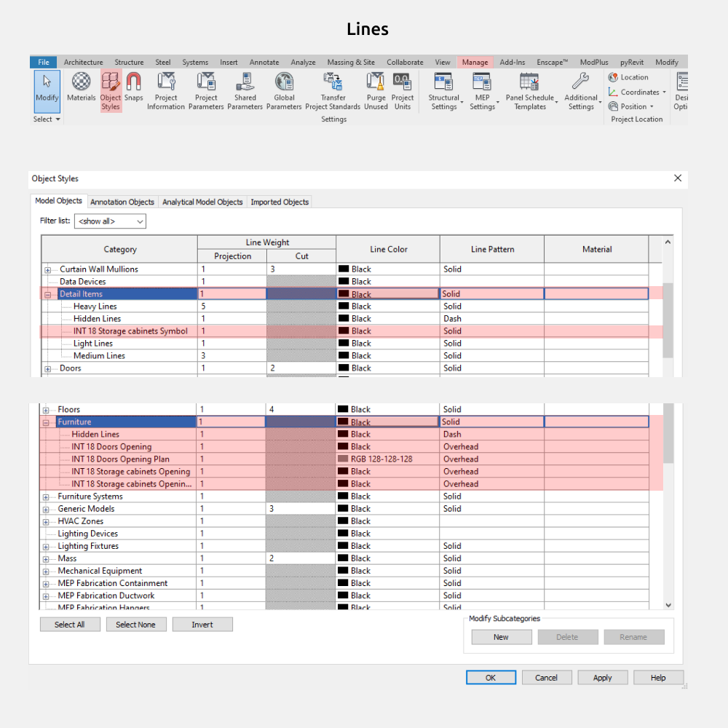Screen dimensions: 728x728
Task: Open Project Units settings
Action: 402,91
